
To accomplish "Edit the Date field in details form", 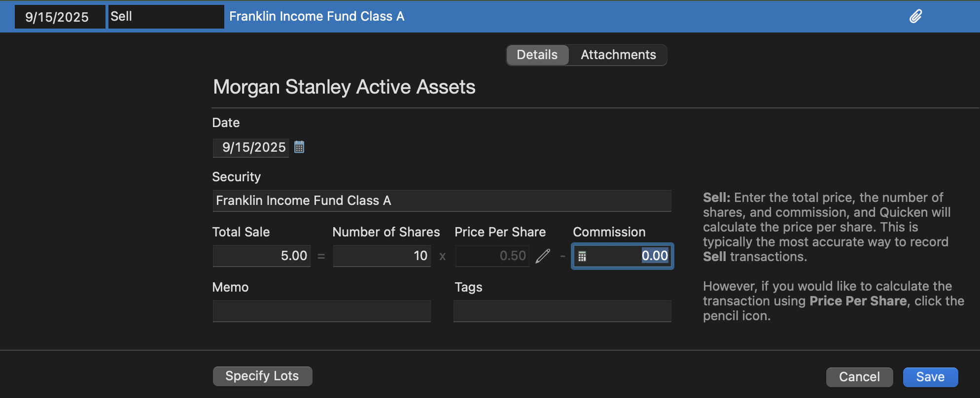I will pos(251,148).
